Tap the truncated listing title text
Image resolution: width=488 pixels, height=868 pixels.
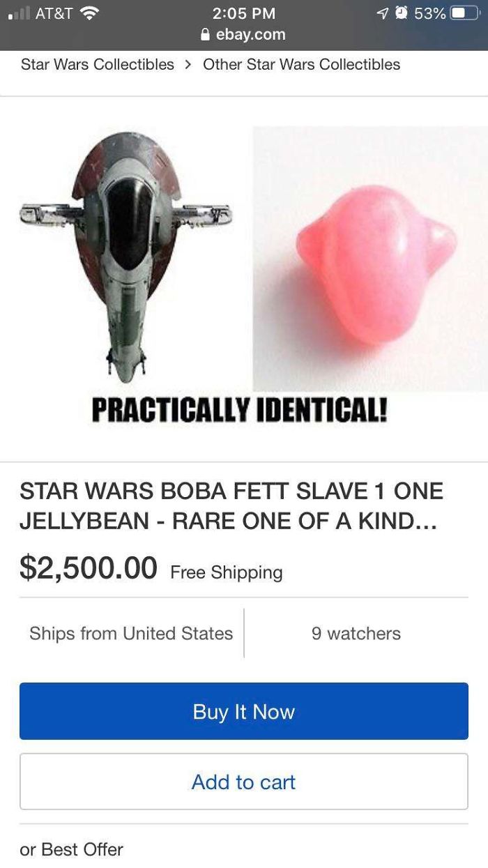[x=231, y=506]
